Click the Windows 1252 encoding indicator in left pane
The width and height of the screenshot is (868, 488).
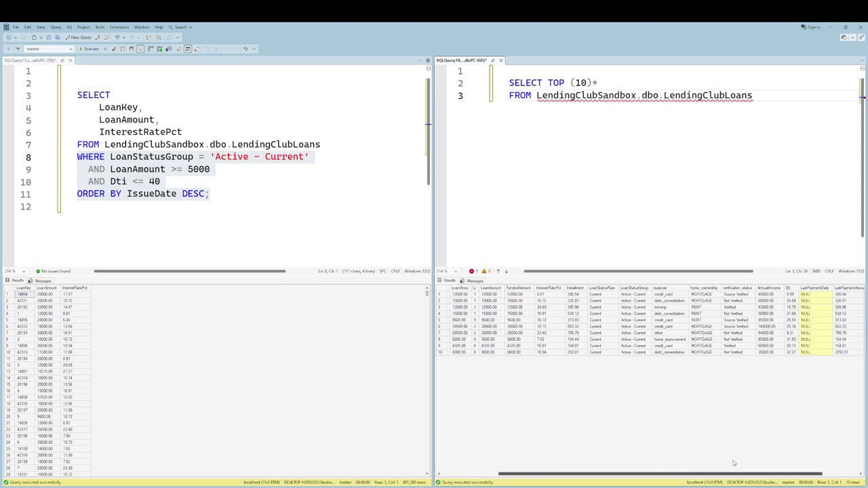[x=417, y=271]
